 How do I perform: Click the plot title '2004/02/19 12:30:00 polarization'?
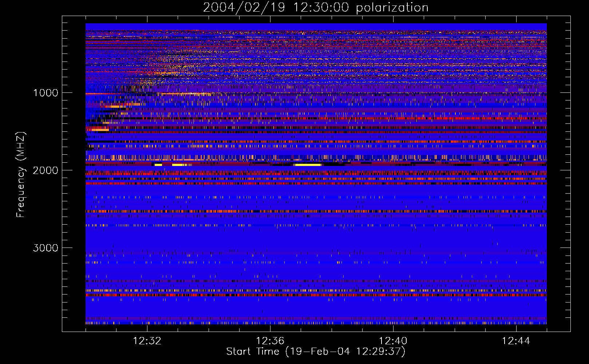(316, 7)
